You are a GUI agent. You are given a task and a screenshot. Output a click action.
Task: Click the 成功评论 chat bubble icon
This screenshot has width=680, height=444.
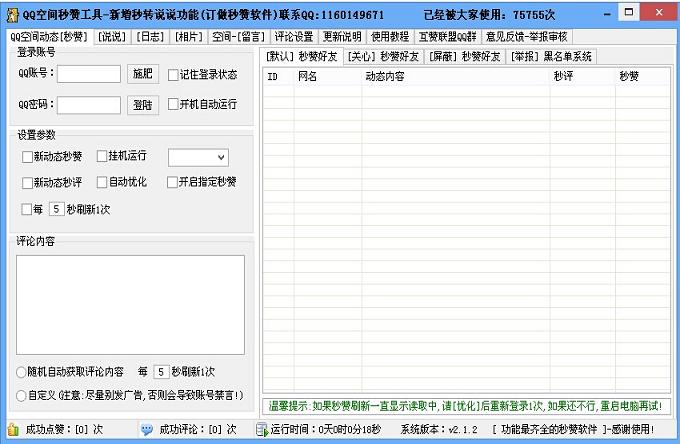(x=147, y=429)
